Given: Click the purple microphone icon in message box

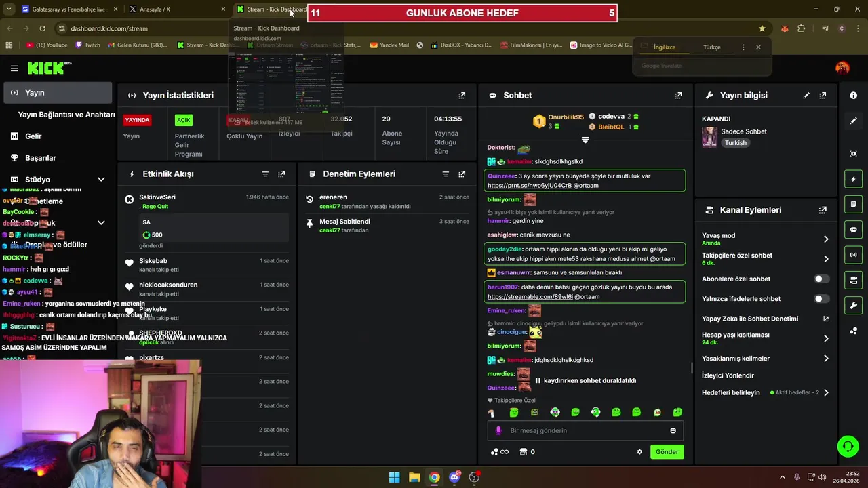Looking at the screenshot, I should tap(498, 430).
